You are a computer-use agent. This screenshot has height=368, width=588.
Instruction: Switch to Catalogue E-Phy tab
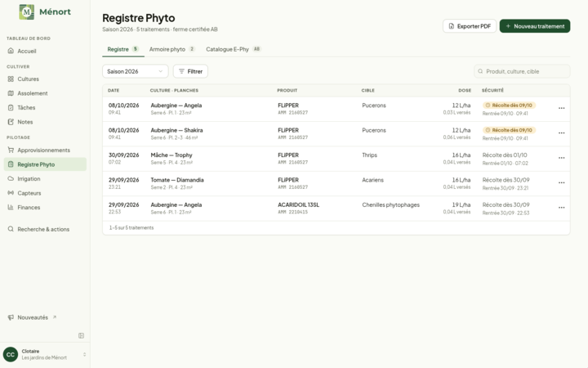pos(233,49)
